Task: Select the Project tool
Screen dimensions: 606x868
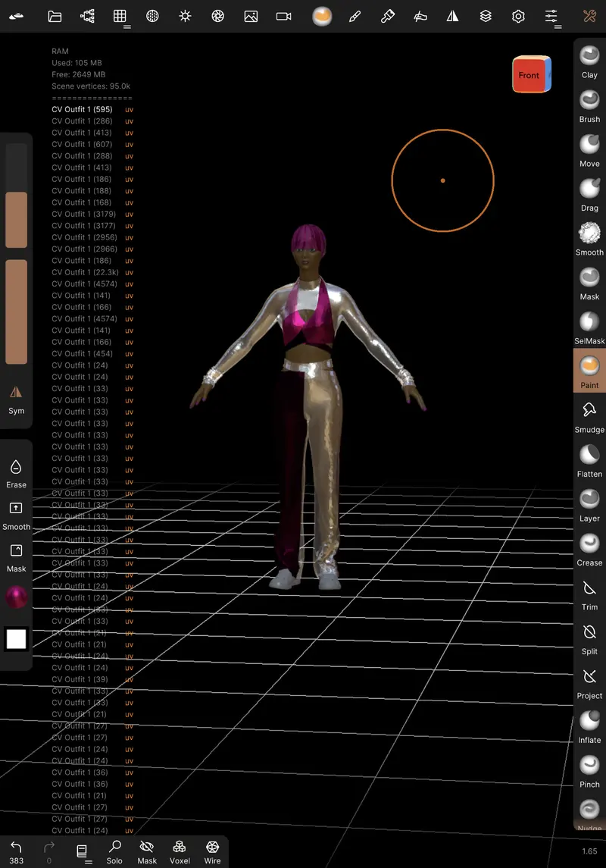Action: tap(589, 682)
